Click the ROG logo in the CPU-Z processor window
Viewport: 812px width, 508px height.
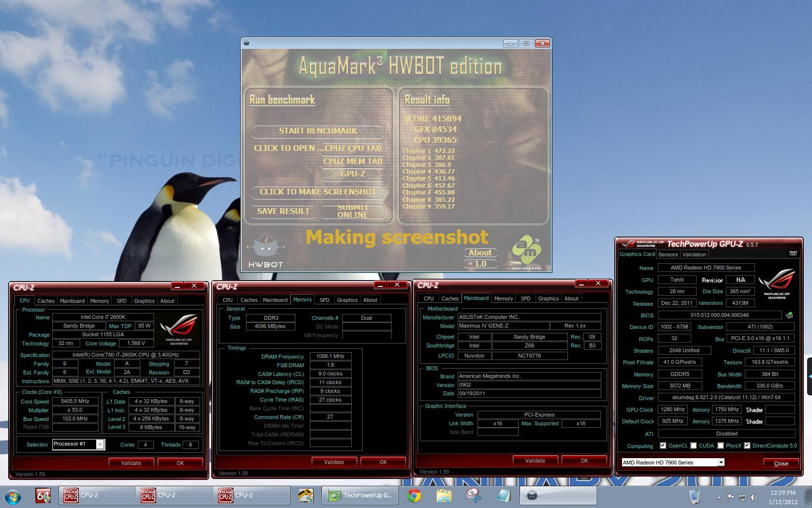click(x=179, y=329)
